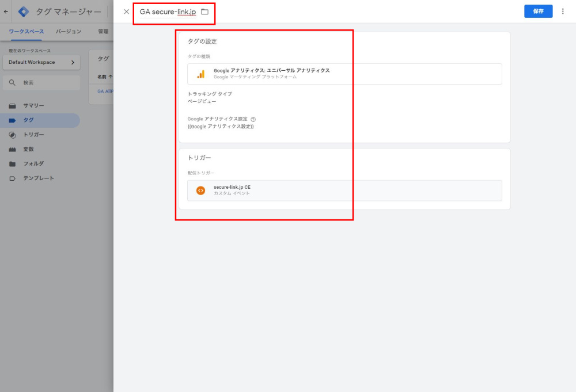Click the 変数 block icon
This screenshot has width=576, height=392.
coord(12,150)
